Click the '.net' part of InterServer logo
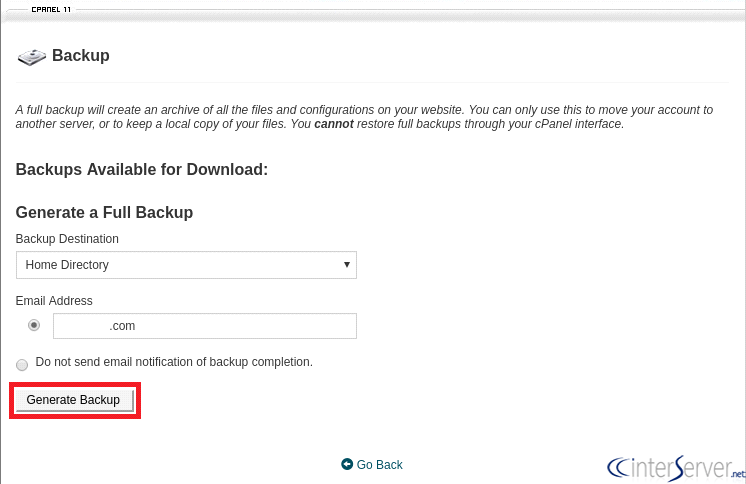Screen dimensions: 746x484 (738, 473)
